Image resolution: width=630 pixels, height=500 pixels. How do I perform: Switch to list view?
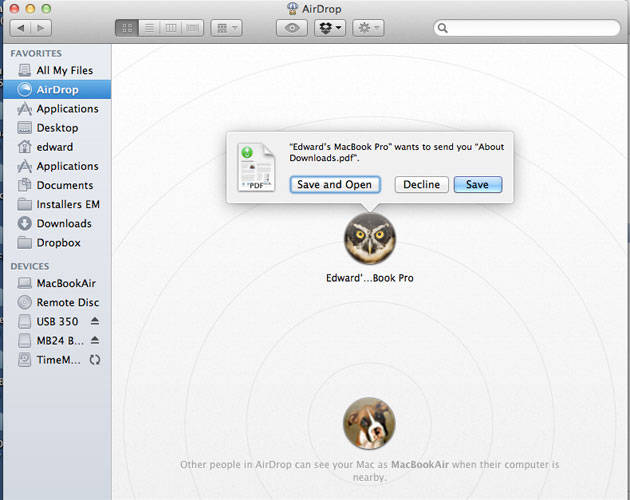point(149,28)
